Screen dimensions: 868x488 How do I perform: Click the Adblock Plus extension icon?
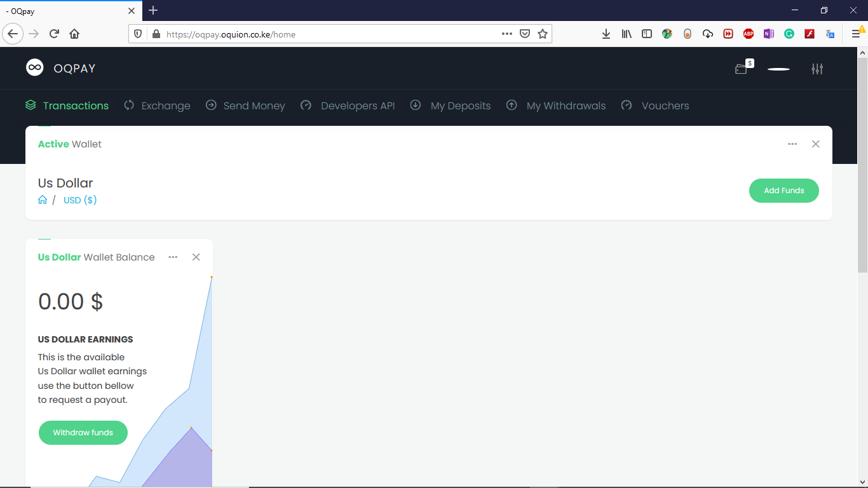click(749, 34)
